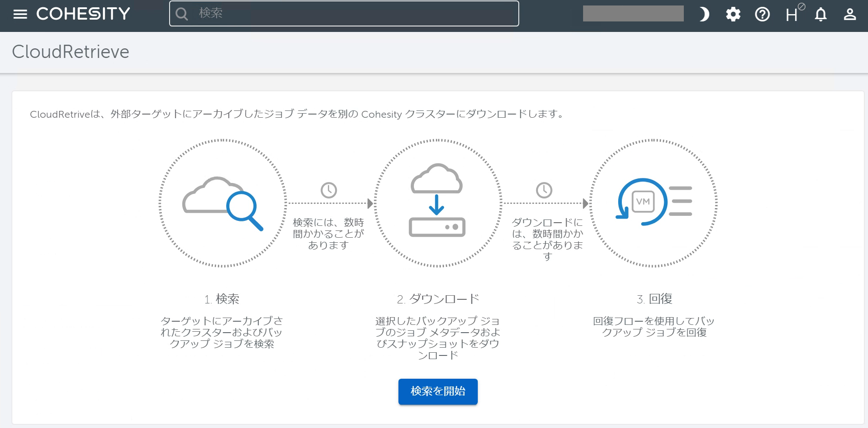This screenshot has height=428, width=868.
Task: Click the note '検索には、数時間かかることがあります'
Action: (328, 234)
